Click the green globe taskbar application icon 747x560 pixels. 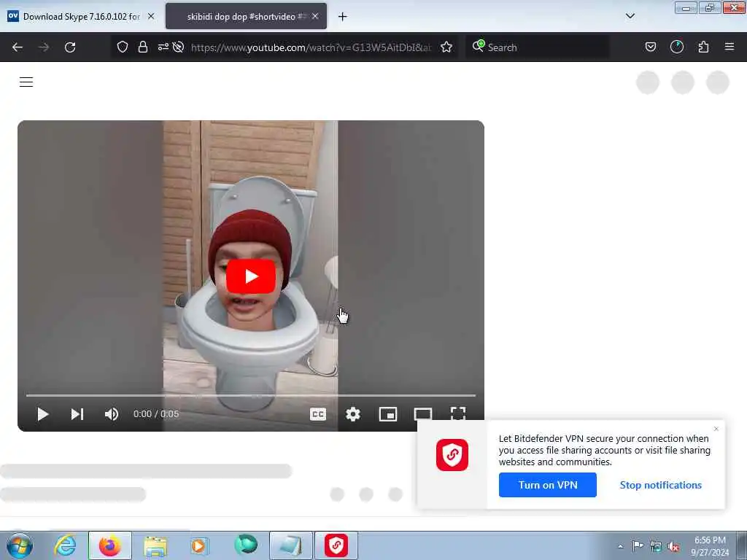(246, 545)
